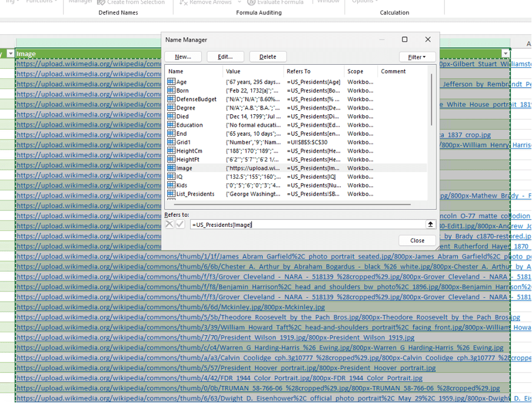Close the Name Manager with Close button
The width and height of the screenshot is (532, 403).
click(x=417, y=240)
